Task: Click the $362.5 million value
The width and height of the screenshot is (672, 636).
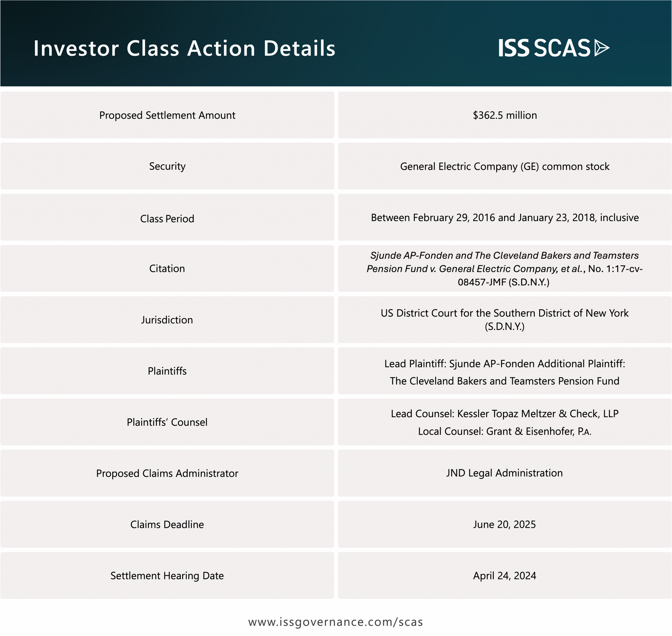Action: (505, 115)
